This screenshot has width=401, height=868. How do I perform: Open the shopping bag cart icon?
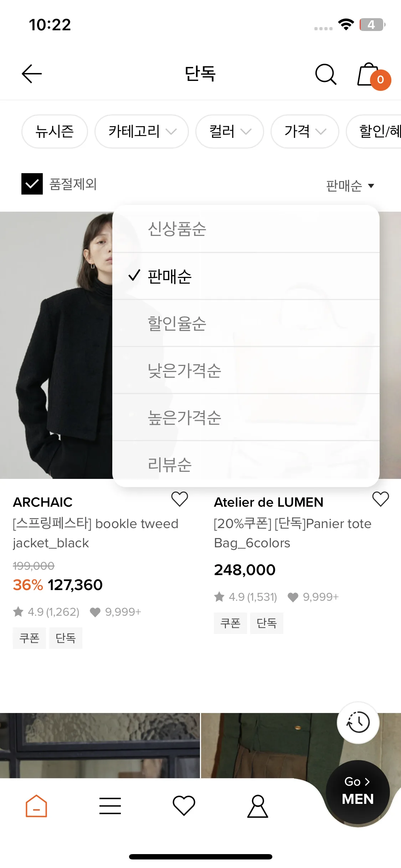(373, 76)
